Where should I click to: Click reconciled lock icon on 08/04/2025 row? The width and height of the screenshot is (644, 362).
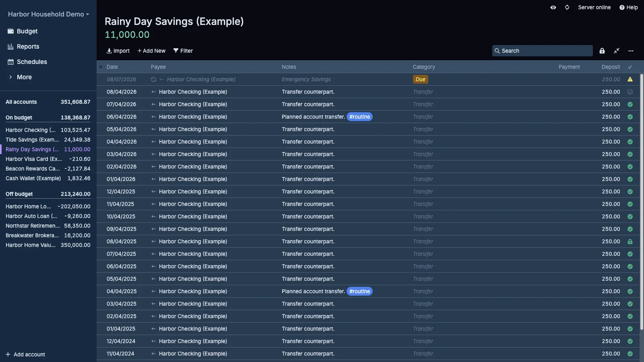coord(630,241)
